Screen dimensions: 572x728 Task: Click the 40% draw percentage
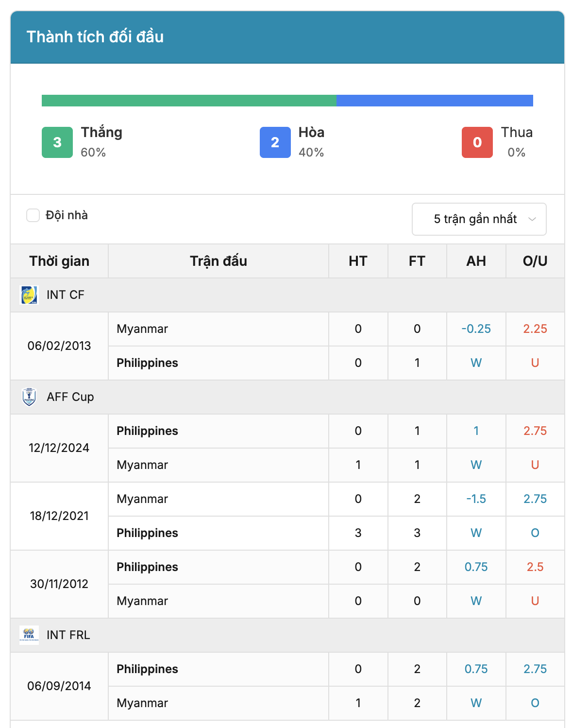tap(311, 153)
